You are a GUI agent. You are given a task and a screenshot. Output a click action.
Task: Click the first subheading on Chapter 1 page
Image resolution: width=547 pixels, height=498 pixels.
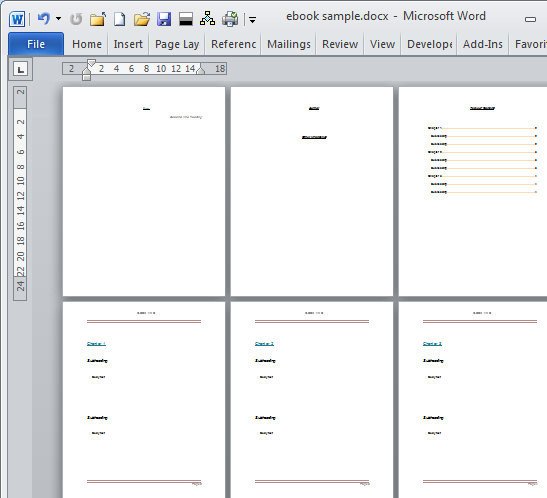coord(97,361)
